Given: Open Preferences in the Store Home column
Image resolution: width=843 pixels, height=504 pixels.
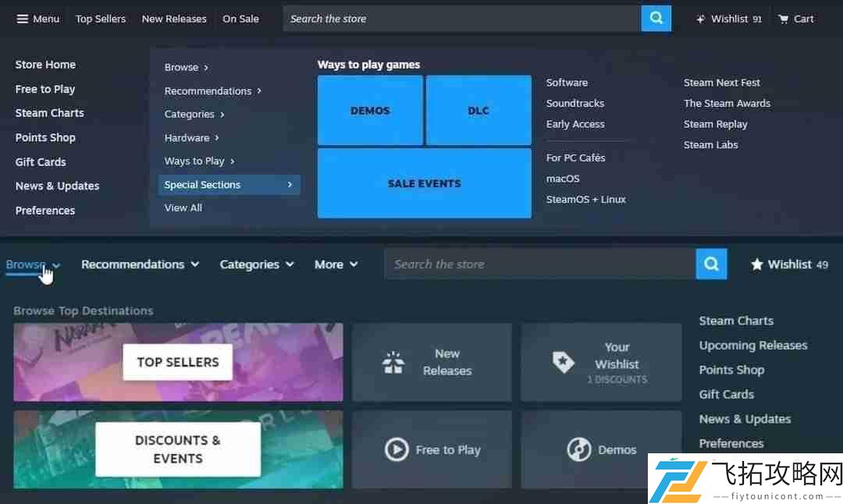Looking at the screenshot, I should (x=45, y=211).
